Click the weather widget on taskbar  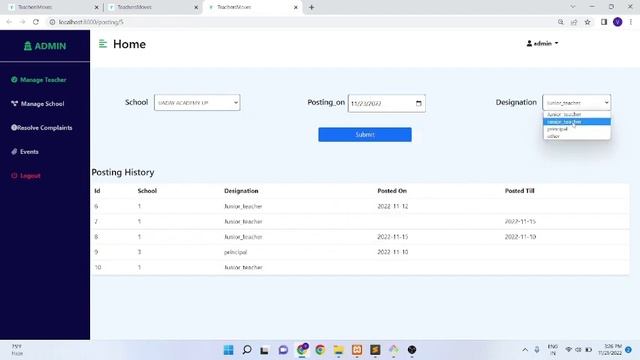(x=17, y=350)
